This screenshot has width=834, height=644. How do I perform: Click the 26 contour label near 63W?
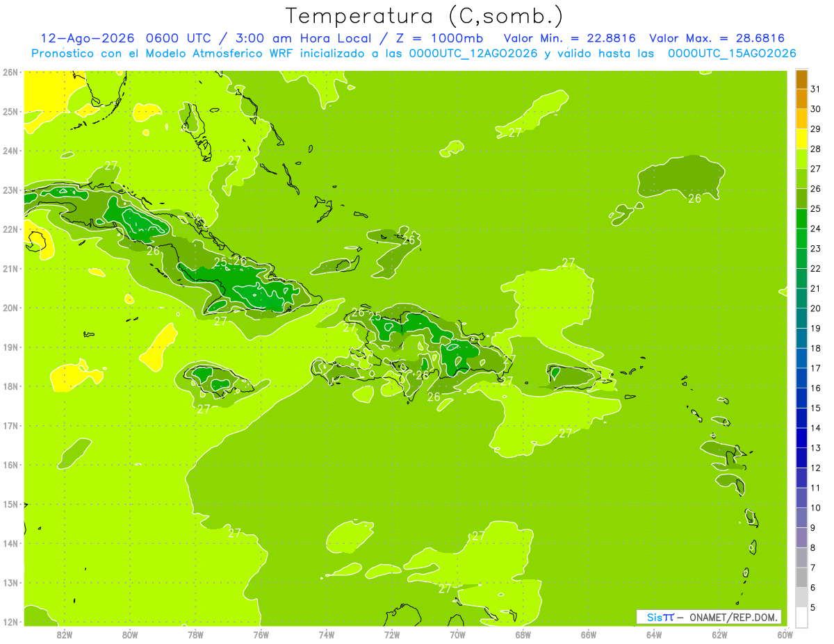point(694,199)
